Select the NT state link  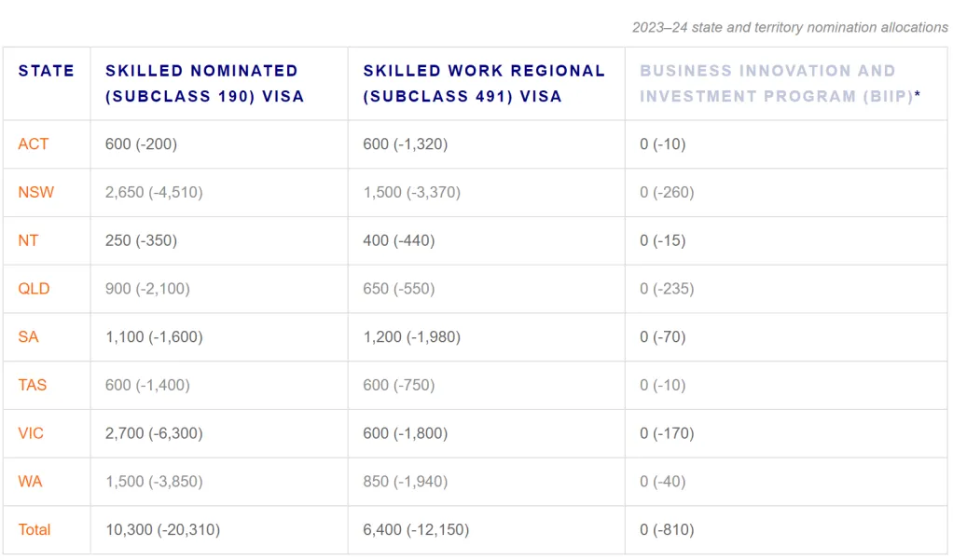pyautogui.click(x=29, y=240)
